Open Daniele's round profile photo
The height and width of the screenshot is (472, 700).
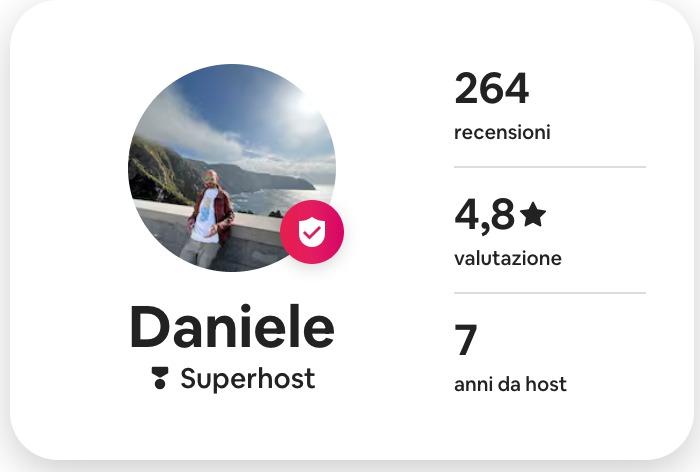point(232,168)
